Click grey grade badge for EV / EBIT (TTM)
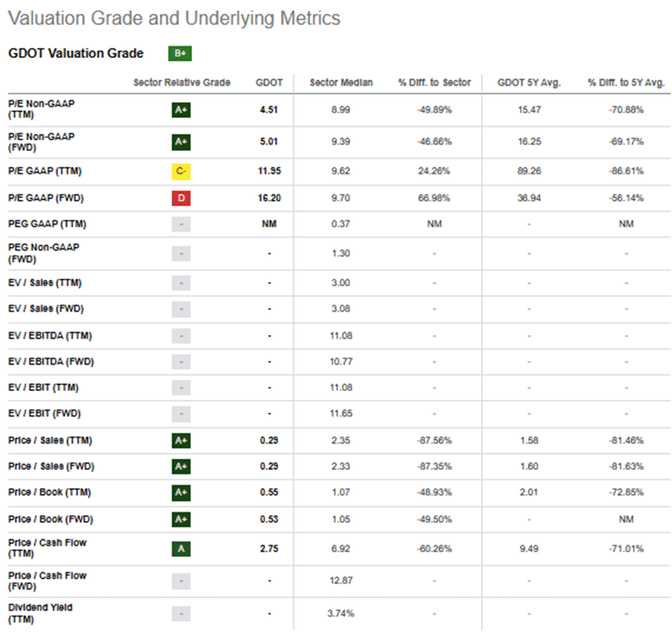 pos(182,388)
